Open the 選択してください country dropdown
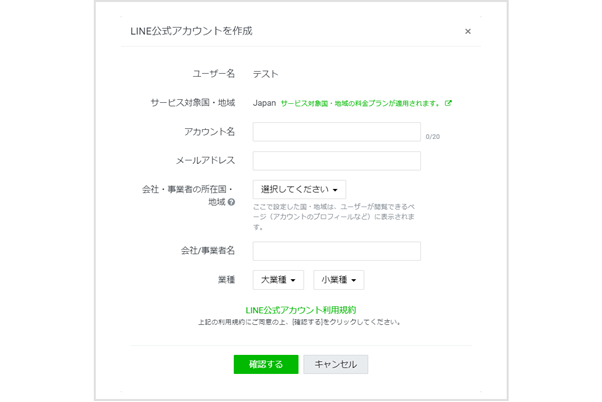602x402 pixels. [x=299, y=189]
